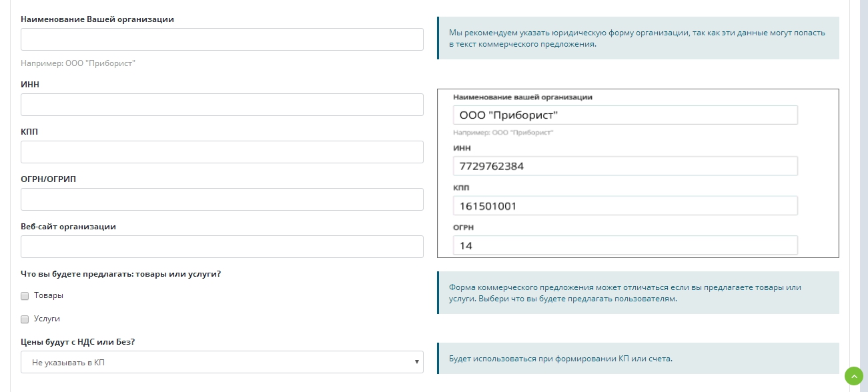Check the Услуги checkbox
Viewport: 868px width, 392px height.
click(x=25, y=319)
